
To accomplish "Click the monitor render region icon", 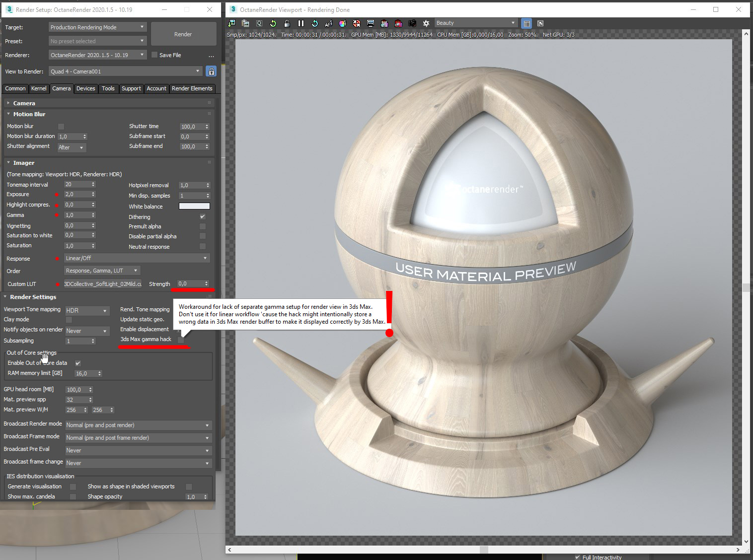I will tap(371, 23).
